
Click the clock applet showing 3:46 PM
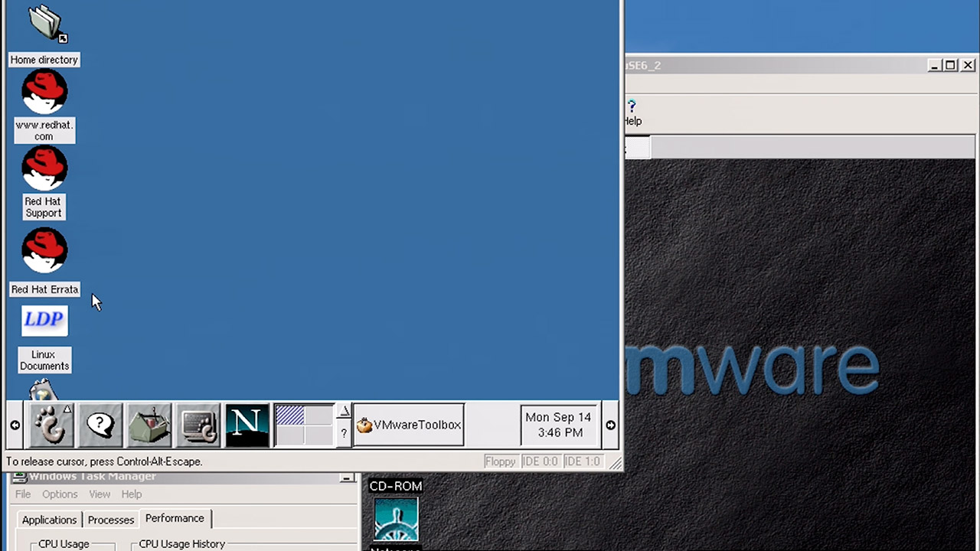[558, 425]
